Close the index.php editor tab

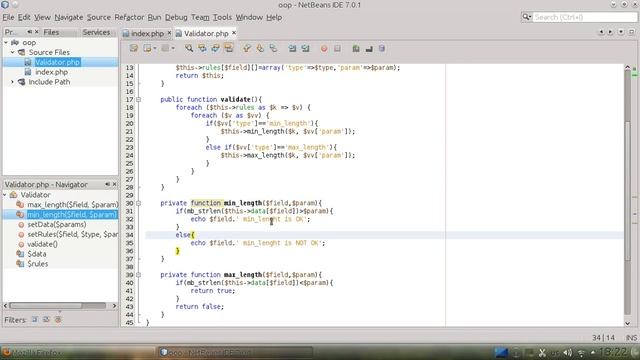click(169, 33)
